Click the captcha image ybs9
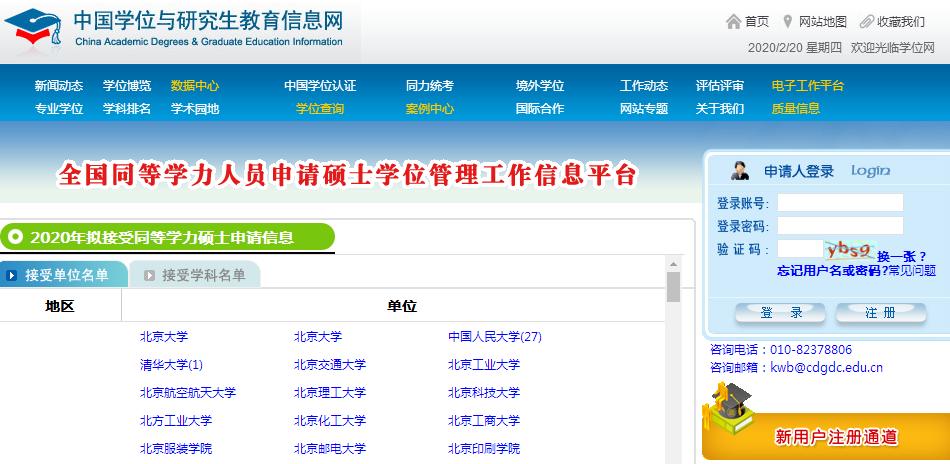The width and height of the screenshot is (950, 464). tap(849, 249)
